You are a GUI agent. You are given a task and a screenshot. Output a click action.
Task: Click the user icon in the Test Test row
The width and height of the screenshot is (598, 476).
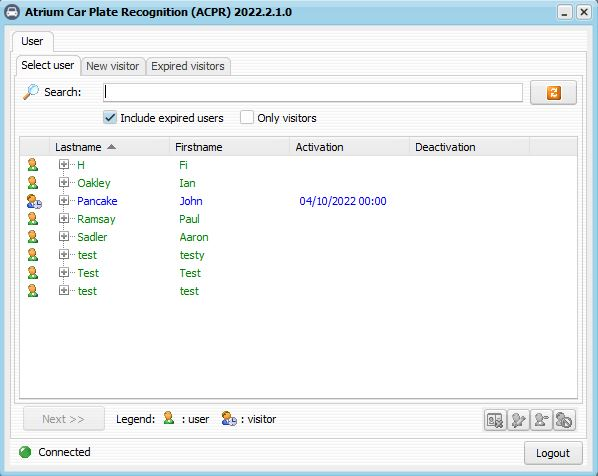click(x=33, y=273)
